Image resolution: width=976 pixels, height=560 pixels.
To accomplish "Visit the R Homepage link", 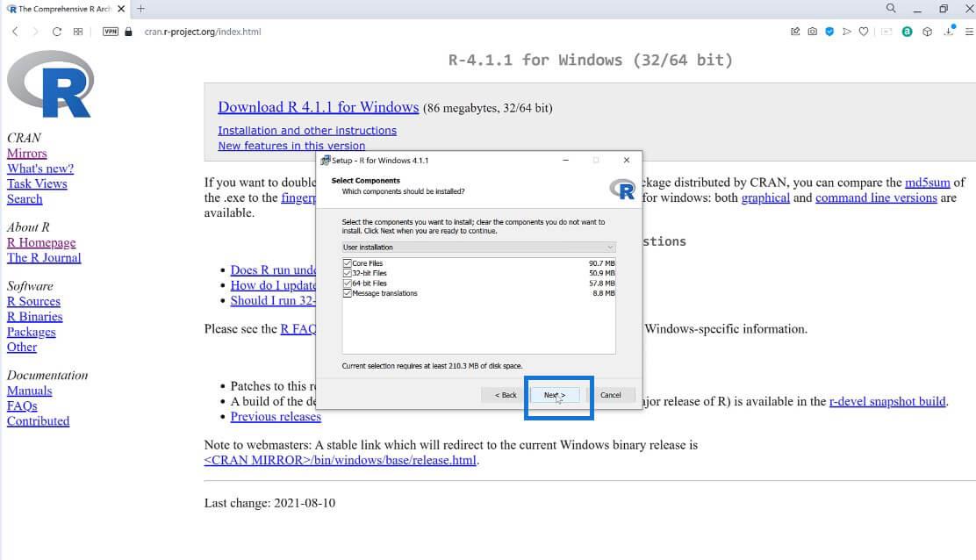I will tap(41, 242).
